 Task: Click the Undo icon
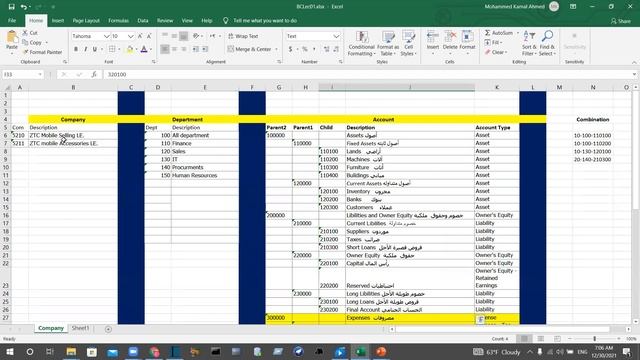pos(24,7)
